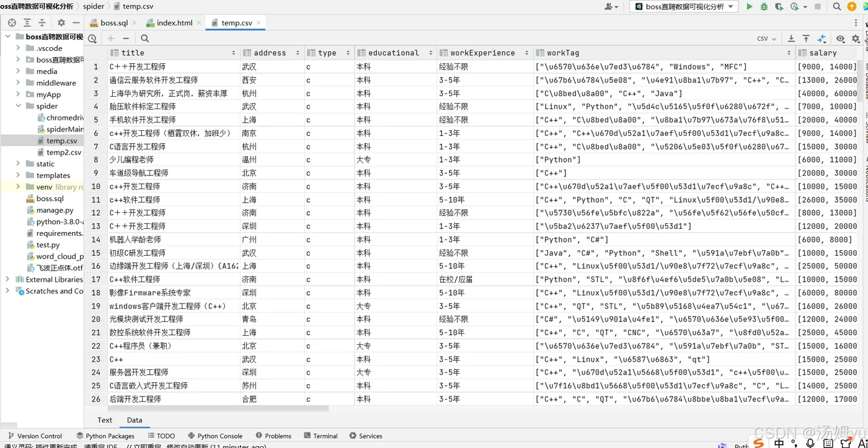Image resolution: width=868 pixels, height=448 pixels.
Task: Open the TODO tool window
Action: 161,436
